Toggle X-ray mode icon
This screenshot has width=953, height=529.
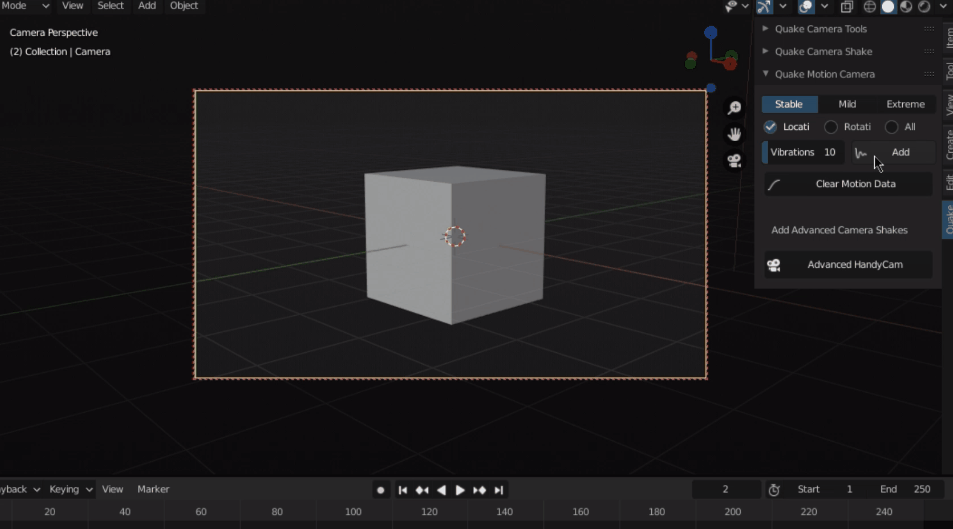click(846, 7)
